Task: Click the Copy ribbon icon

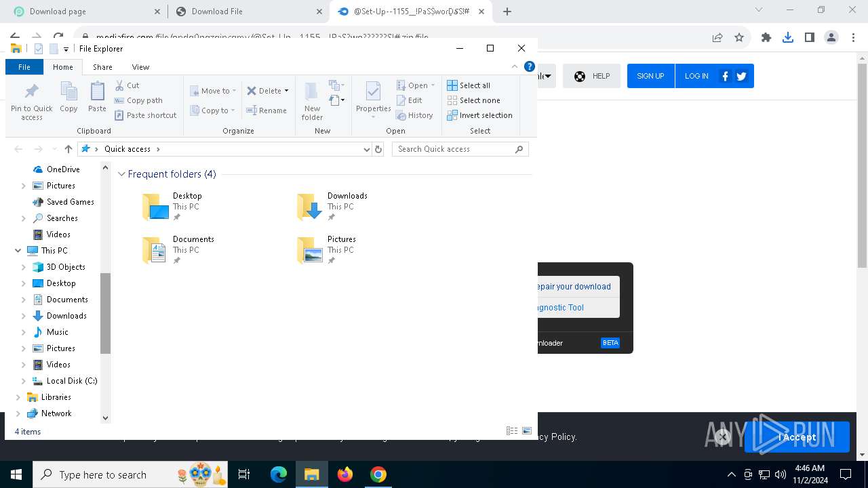Action: pos(68,97)
